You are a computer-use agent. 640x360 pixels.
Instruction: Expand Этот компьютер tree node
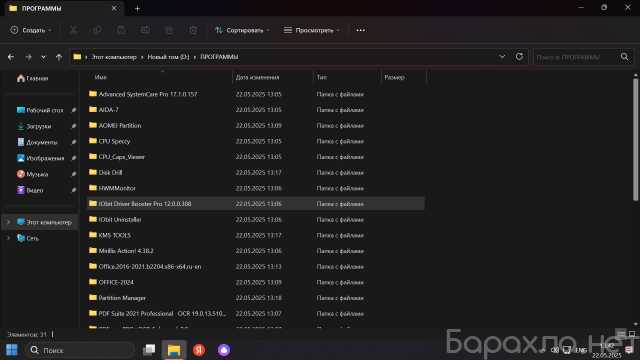click(8, 222)
